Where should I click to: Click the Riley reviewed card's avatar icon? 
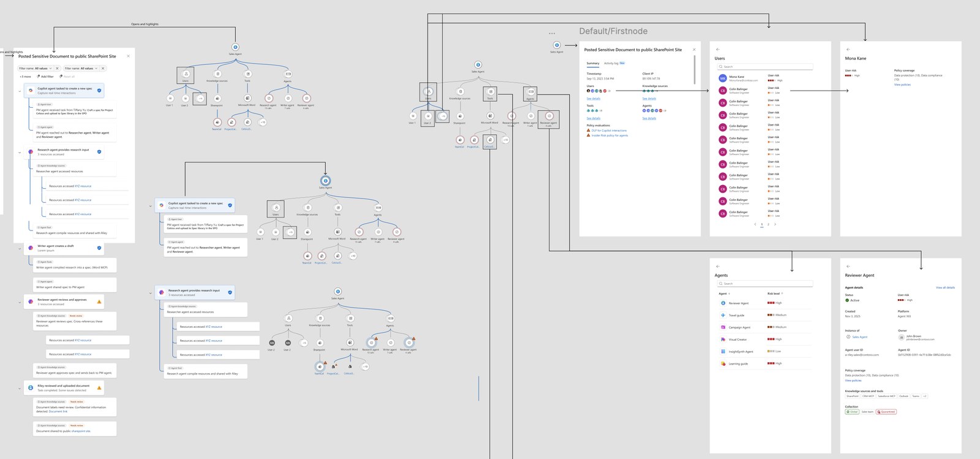(x=31, y=387)
